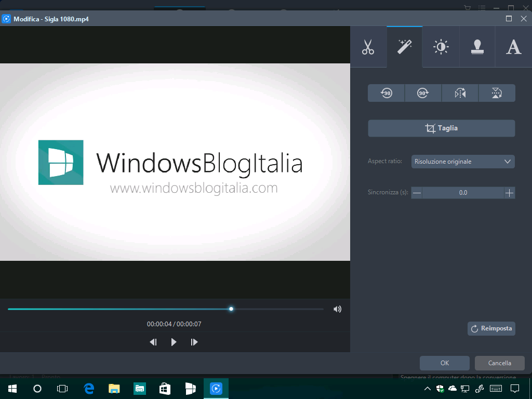Open Windows Ink Workspace pen icon
Viewport: 532px width, 399px height.
tap(480, 389)
